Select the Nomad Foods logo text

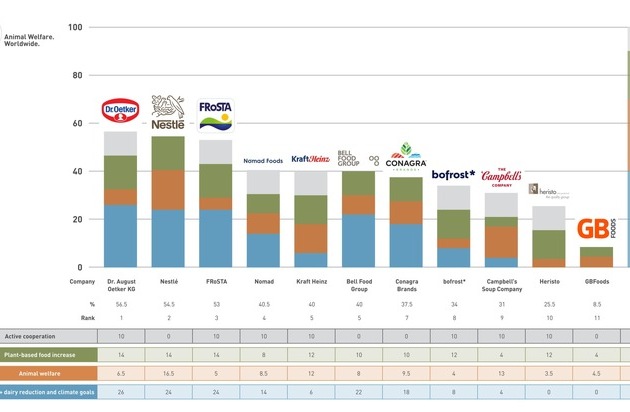point(263,160)
